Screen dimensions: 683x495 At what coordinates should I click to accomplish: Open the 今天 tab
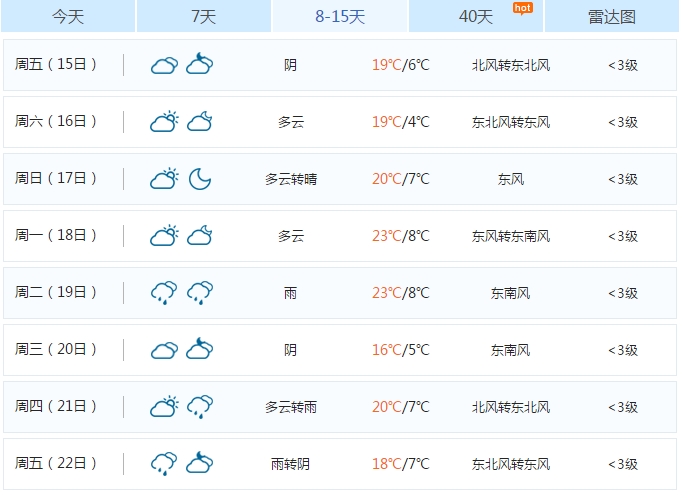coord(68,16)
